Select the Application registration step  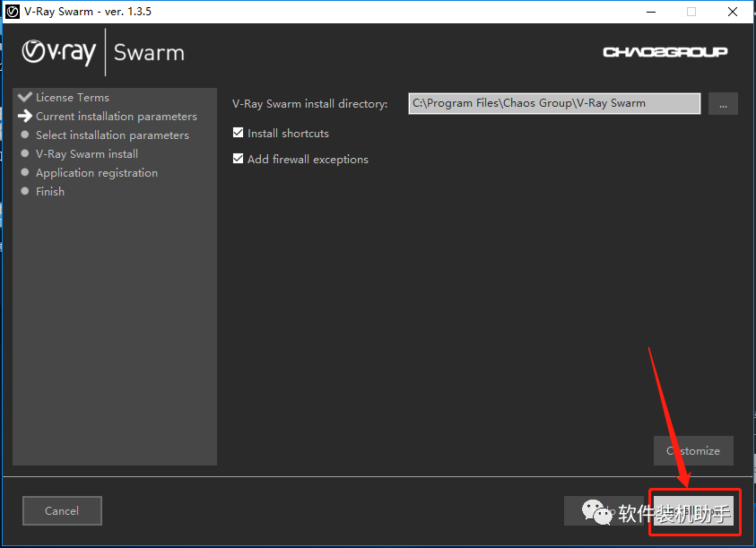[97, 173]
